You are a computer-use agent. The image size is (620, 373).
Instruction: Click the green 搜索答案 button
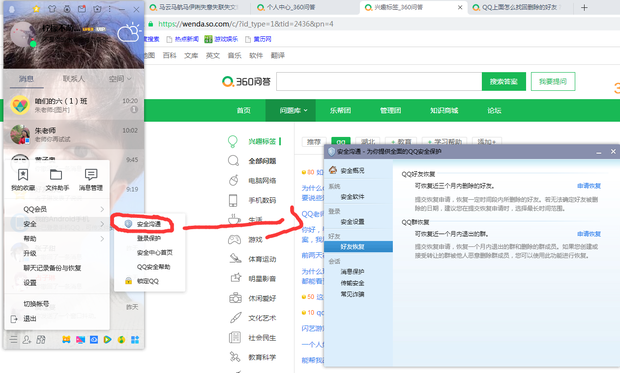tap(504, 81)
